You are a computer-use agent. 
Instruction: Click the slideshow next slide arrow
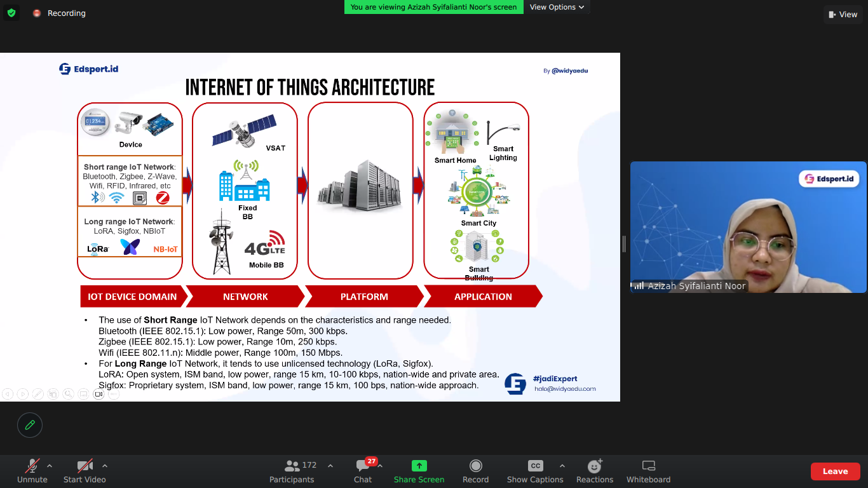[22, 394]
